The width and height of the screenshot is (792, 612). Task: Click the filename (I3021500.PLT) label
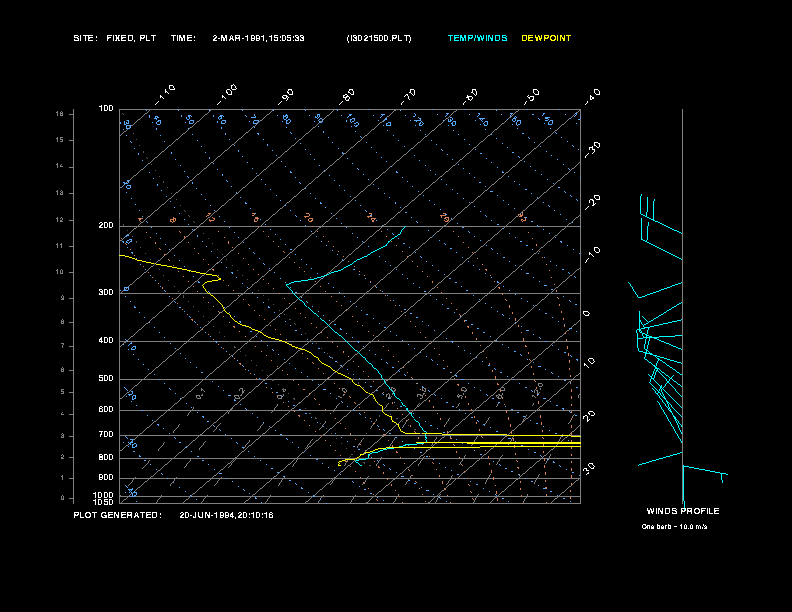pyautogui.click(x=379, y=38)
